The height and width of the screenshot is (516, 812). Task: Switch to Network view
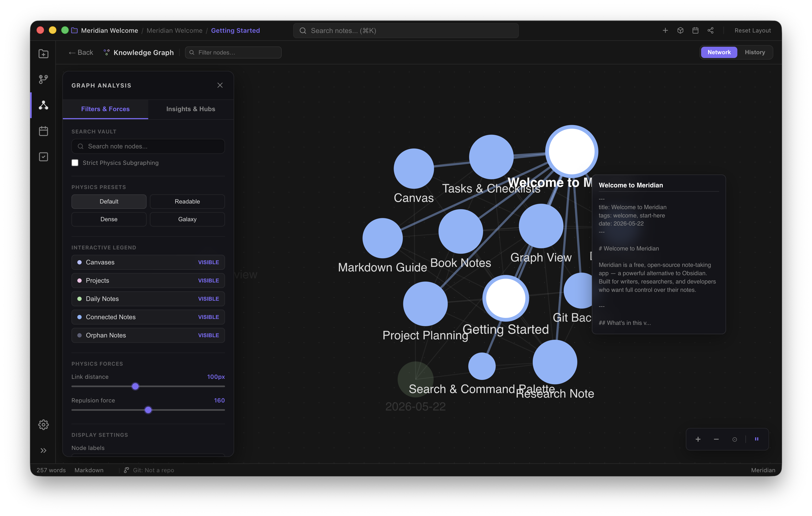[719, 52]
